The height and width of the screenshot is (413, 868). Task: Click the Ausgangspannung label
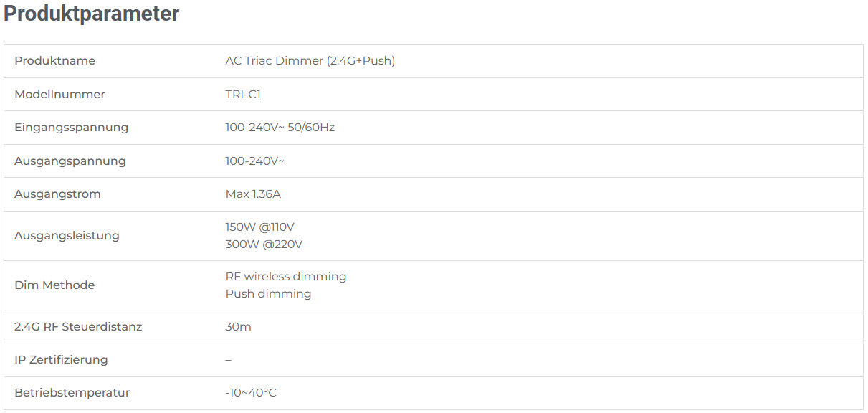(70, 161)
